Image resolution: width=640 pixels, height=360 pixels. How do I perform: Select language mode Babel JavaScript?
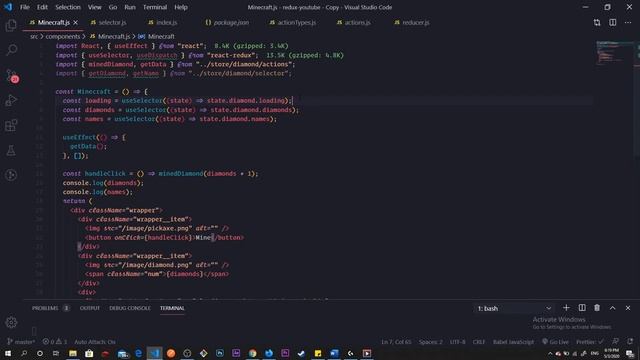point(513,342)
